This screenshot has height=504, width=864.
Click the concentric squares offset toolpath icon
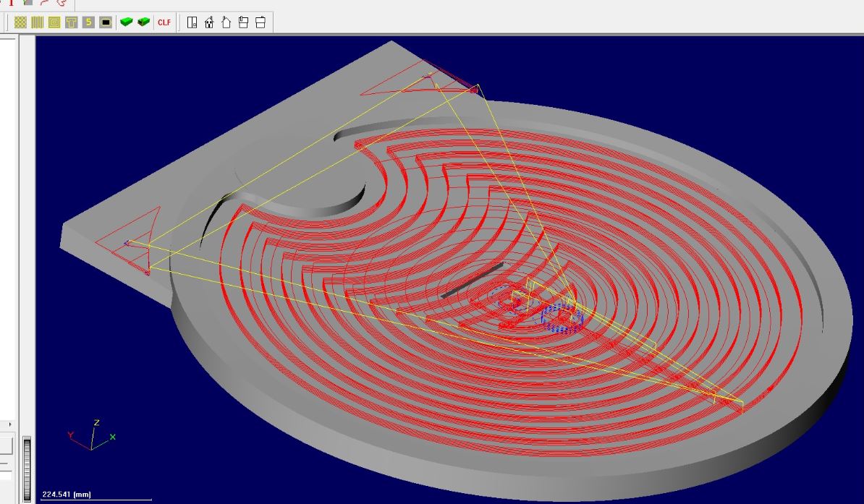click(54, 22)
